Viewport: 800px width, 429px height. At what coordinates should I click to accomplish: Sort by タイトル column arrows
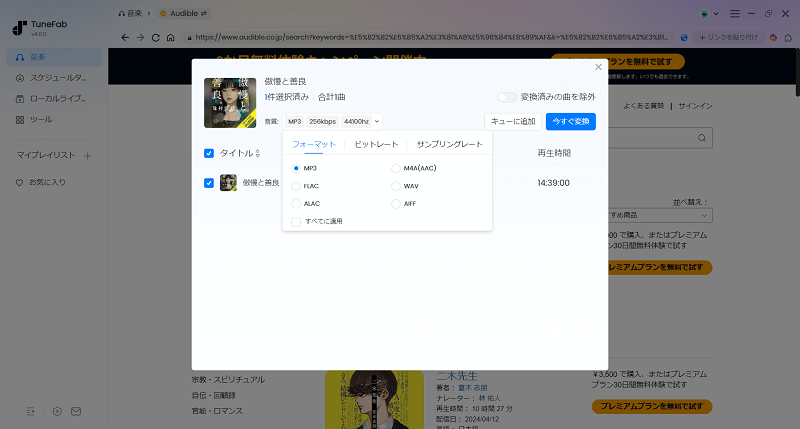pos(258,153)
